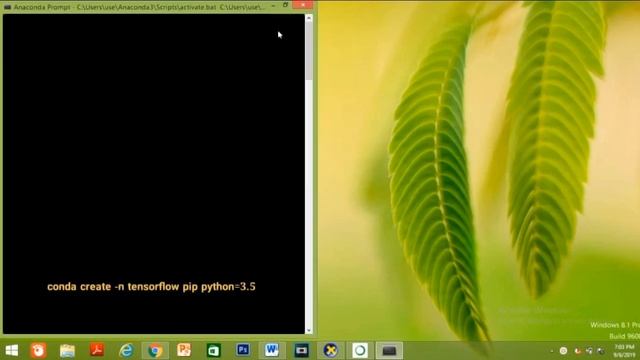The image size is (640, 360).
Task: Launch Adobe Acrobat Reader from taskbar
Action: (97, 350)
